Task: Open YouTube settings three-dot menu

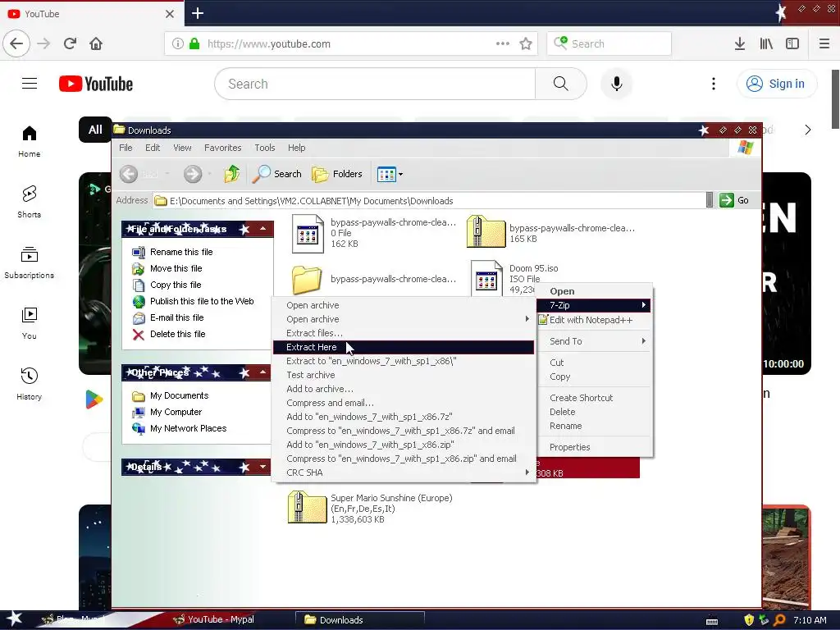Action: [713, 84]
